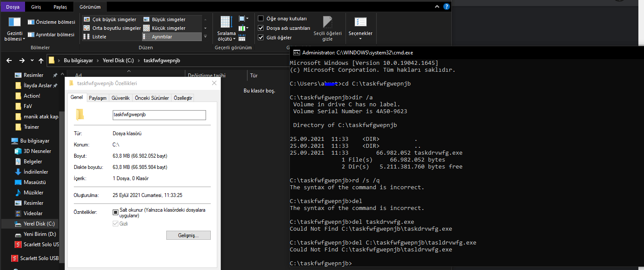This screenshot has width=644, height=270.
Task: Open FaV folder in sidebar
Action: [x=28, y=106]
